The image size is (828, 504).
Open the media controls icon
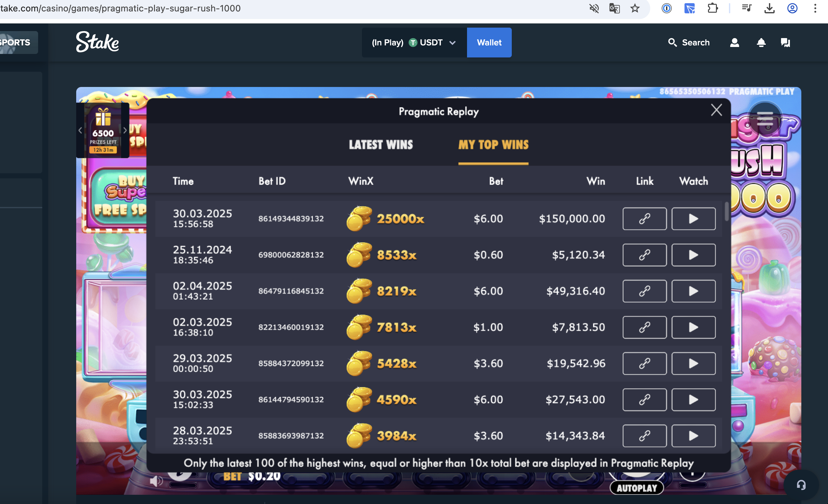coord(747,8)
